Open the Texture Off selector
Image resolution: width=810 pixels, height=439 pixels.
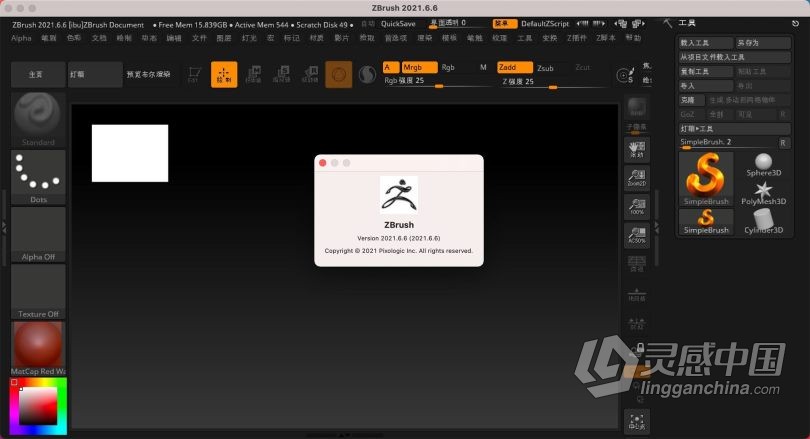point(38,292)
